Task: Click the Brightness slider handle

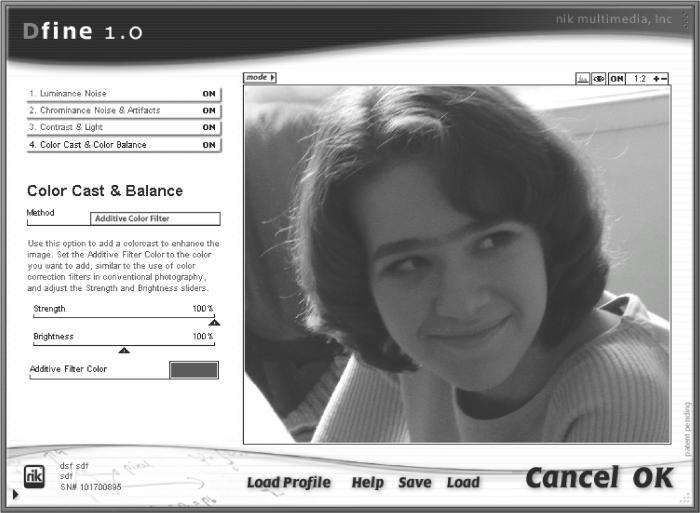Action: tap(124, 350)
